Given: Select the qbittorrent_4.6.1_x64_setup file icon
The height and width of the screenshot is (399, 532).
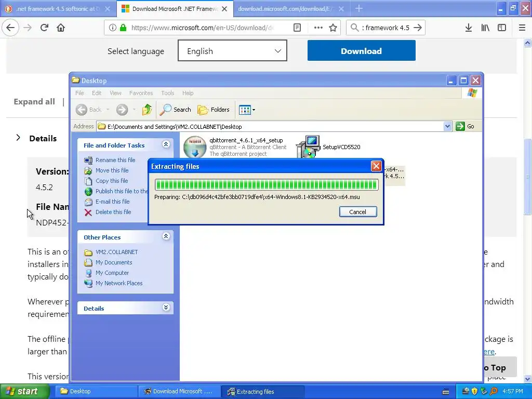Looking at the screenshot, I should pos(195,147).
